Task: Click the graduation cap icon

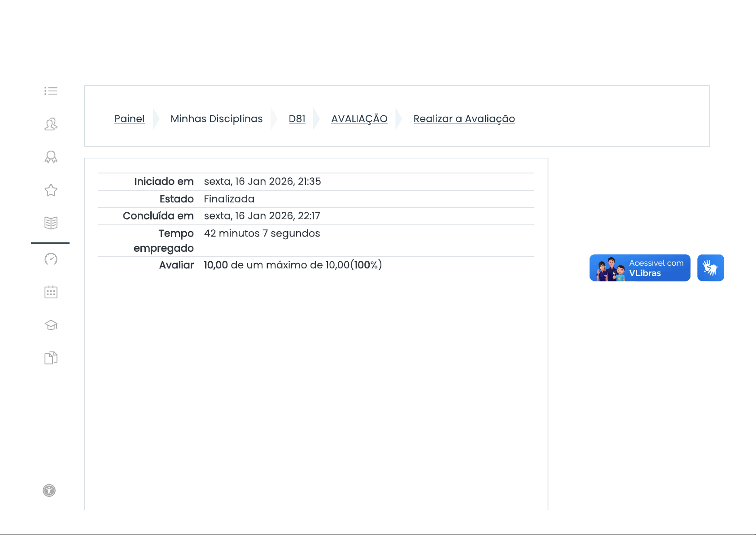Action: click(51, 325)
